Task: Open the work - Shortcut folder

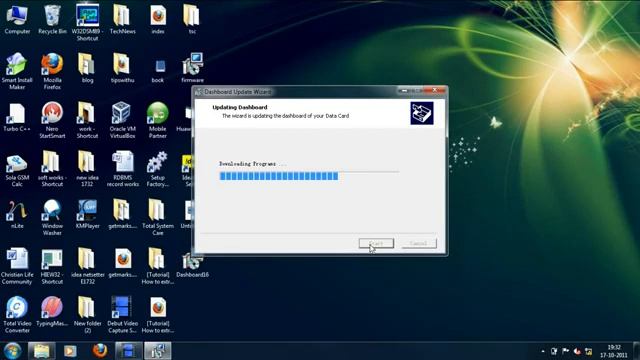Action: 87,120
